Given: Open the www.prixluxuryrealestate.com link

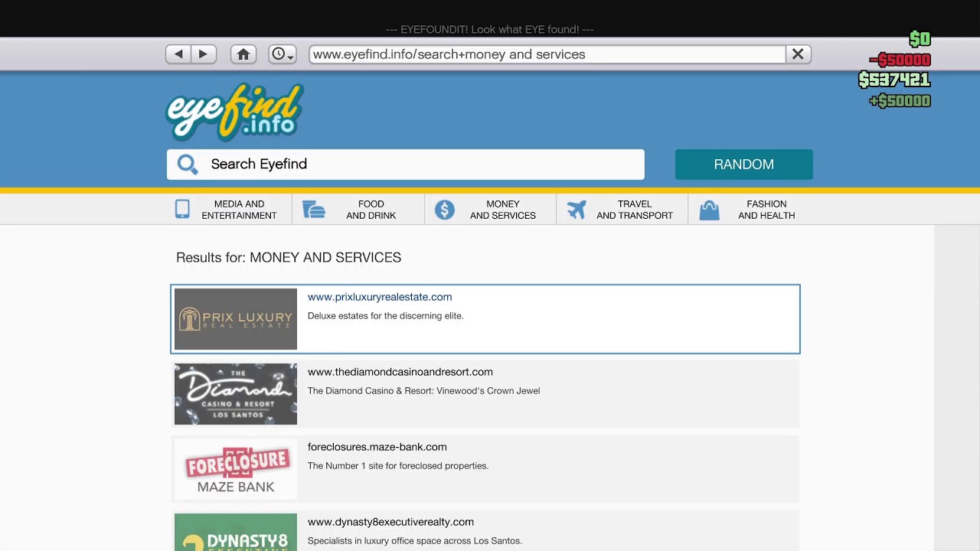Looking at the screenshot, I should (380, 297).
